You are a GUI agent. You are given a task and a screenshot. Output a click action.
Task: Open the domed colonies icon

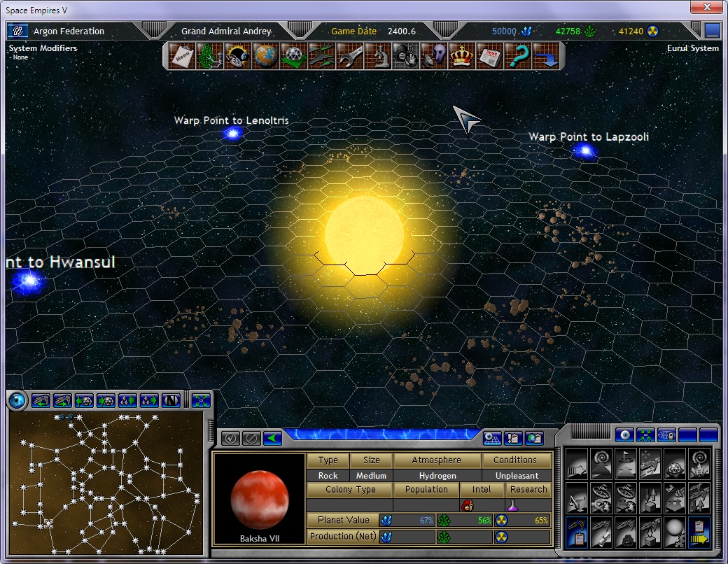click(x=293, y=56)
